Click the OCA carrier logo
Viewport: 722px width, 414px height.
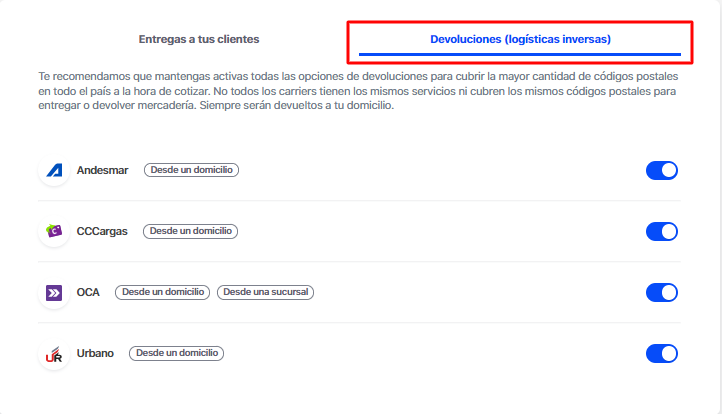(54, 292)
